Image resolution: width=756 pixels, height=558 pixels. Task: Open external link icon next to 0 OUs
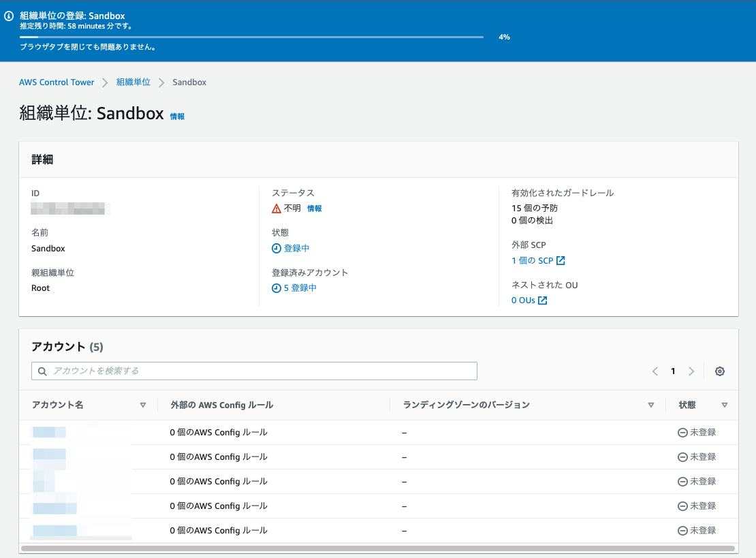[x=542, y=300]
